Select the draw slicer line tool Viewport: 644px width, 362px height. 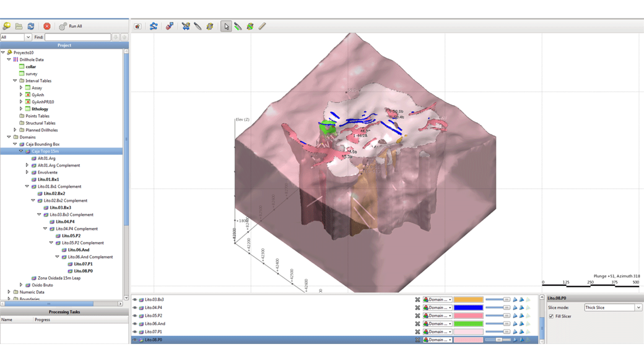pos(238,26)
